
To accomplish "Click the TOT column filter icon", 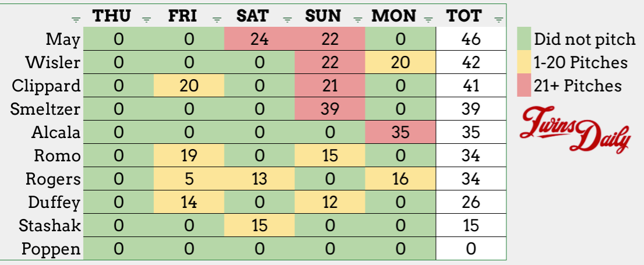I will pyautogui.click(x=498, y=19).
